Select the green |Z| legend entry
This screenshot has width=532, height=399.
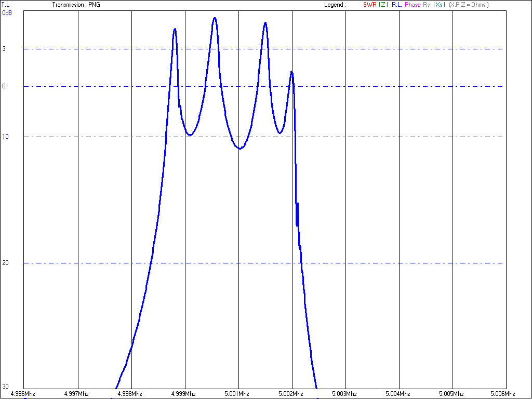tap(383, 5)
